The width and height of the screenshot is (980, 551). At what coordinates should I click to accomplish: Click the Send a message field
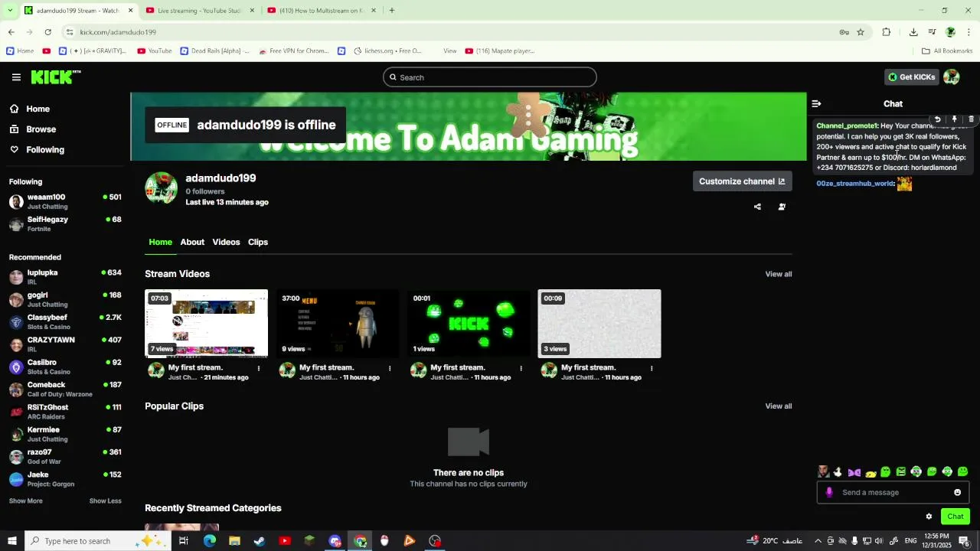tap(893, 492)
